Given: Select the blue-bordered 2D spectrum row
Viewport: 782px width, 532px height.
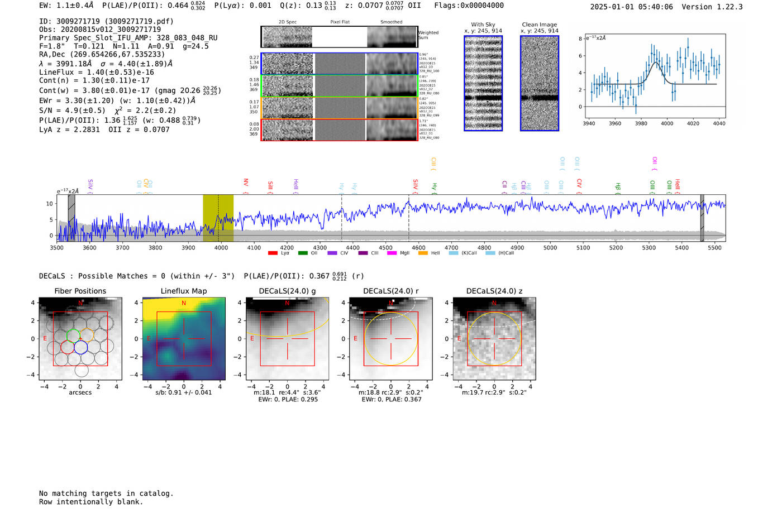Looking at the screenshot, I should [339, 64].
